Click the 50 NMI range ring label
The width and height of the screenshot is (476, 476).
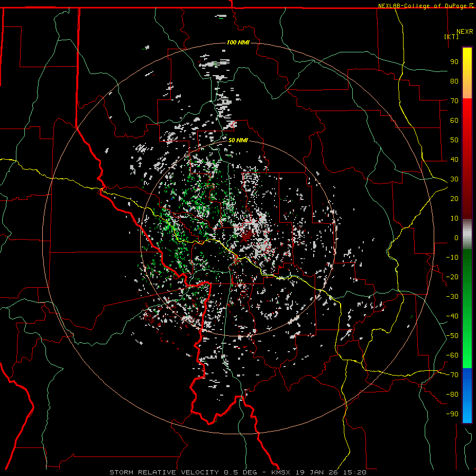[238, 140]
